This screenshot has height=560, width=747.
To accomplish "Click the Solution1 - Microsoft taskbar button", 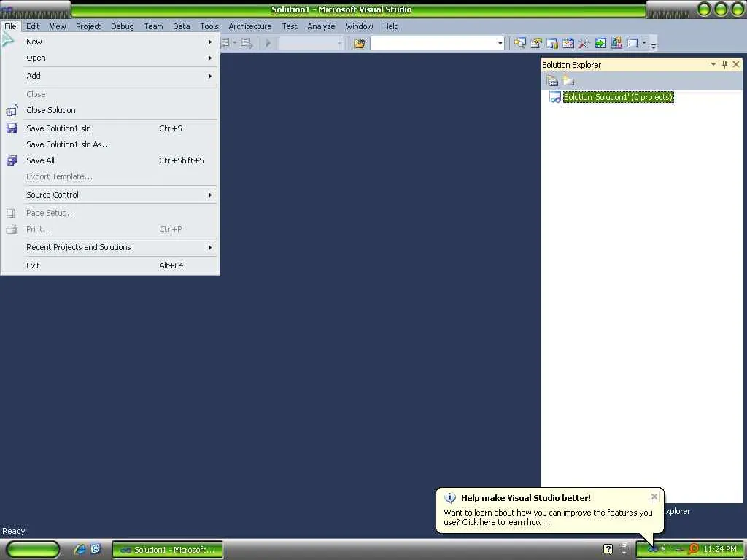I will pyautogui.click(x=168, y=550).
